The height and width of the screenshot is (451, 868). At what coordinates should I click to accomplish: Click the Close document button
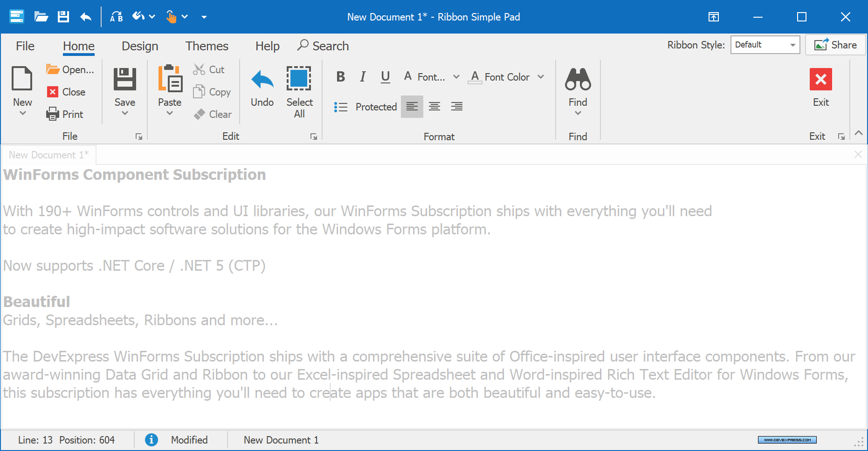[x=66, y=92]
